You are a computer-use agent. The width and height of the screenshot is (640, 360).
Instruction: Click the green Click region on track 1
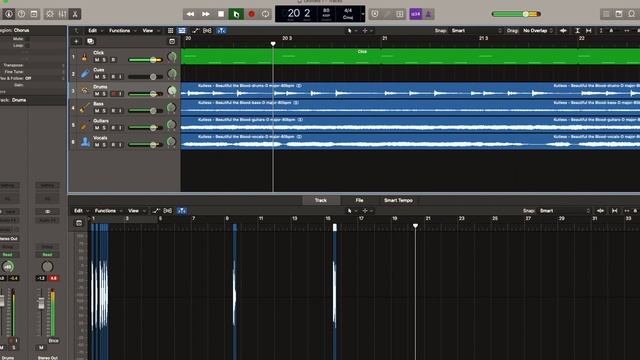410,56
